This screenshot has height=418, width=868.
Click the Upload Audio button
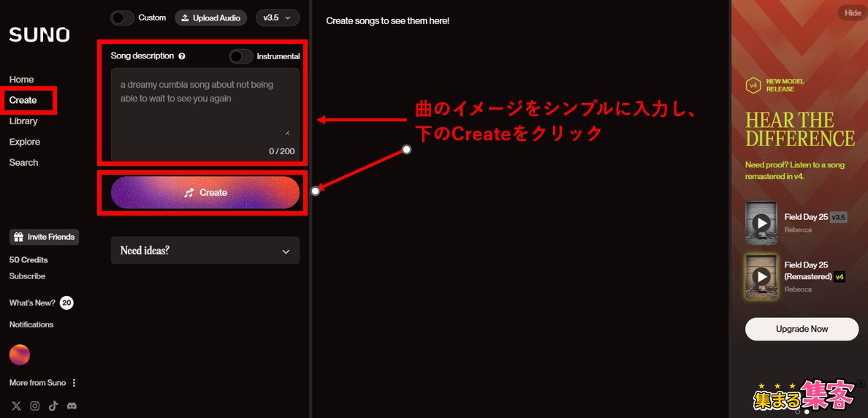(211, 18)
